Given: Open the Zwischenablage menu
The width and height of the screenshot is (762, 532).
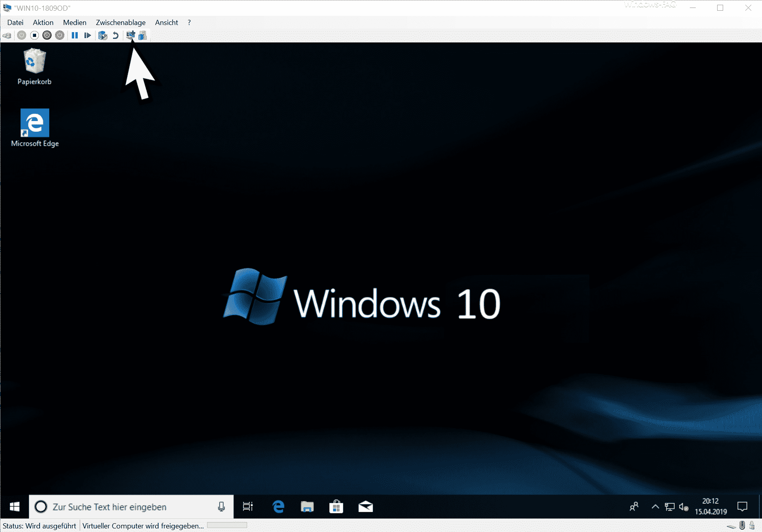Looking at the screenshot, I should tap(121, 23).
